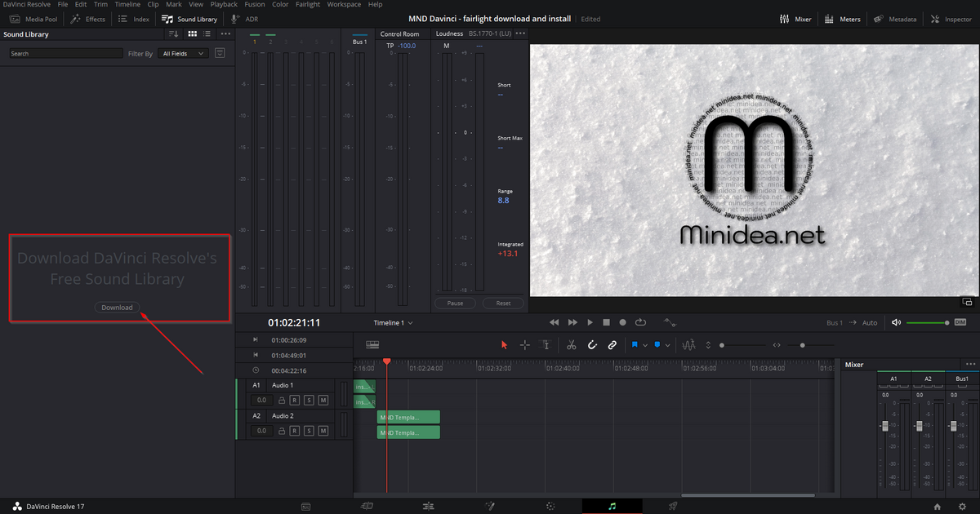Switch Sound Library to list view
Viewport: 980px width, 514px height.
[207, 34]
